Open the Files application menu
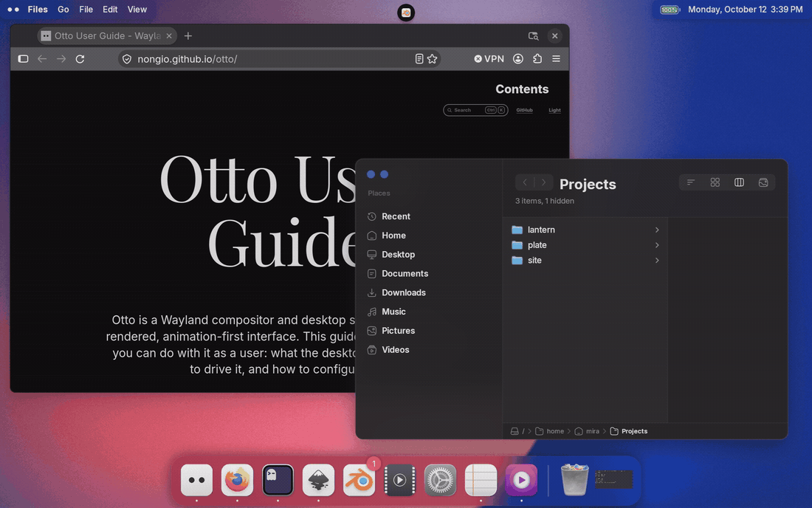This screenshot has width=812, height=508. pos(38,10)
